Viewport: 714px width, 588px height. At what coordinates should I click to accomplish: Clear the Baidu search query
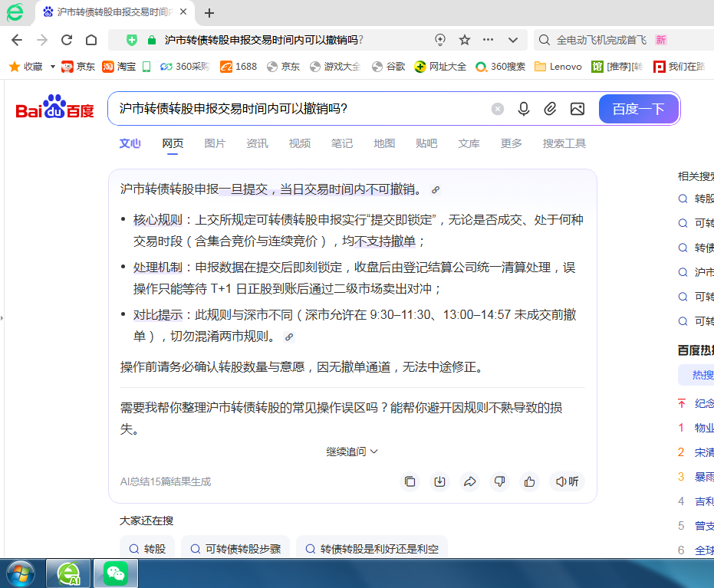point(498,109)
